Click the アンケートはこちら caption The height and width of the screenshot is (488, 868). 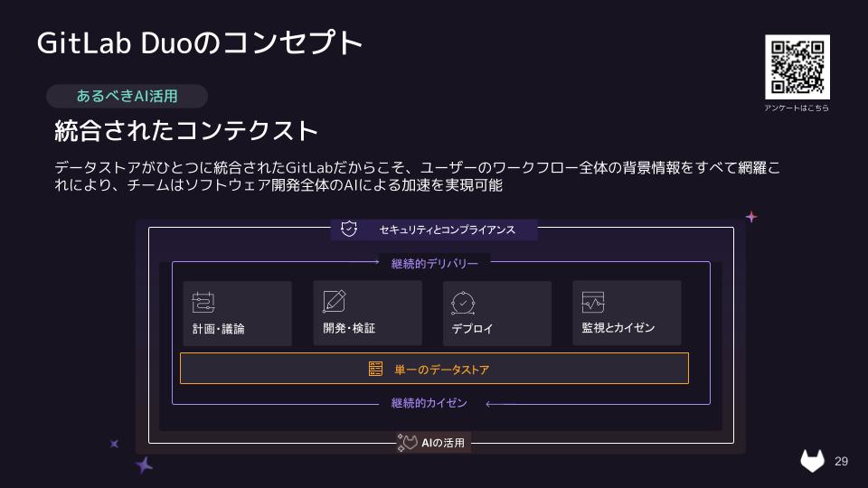point(797,108)
